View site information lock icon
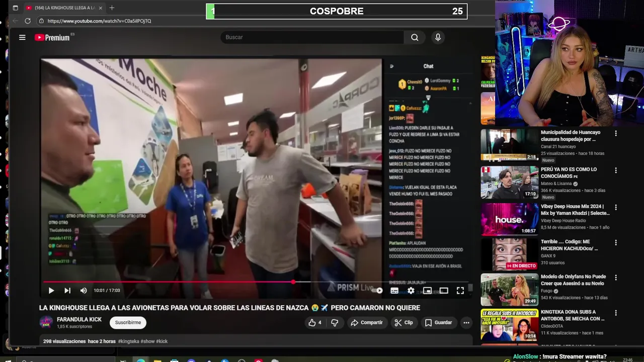The height and width of the screenshot is (362, 644). click(x=41, y=21)
